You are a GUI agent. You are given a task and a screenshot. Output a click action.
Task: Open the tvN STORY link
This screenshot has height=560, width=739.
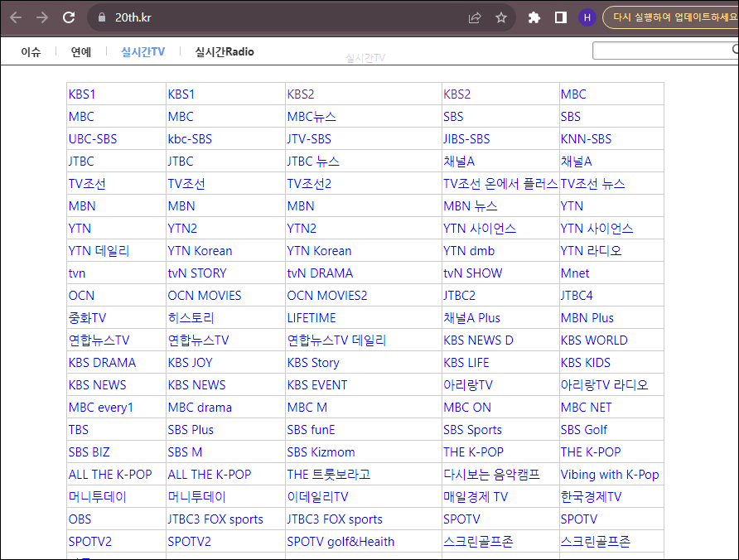[x=197, y=273]
